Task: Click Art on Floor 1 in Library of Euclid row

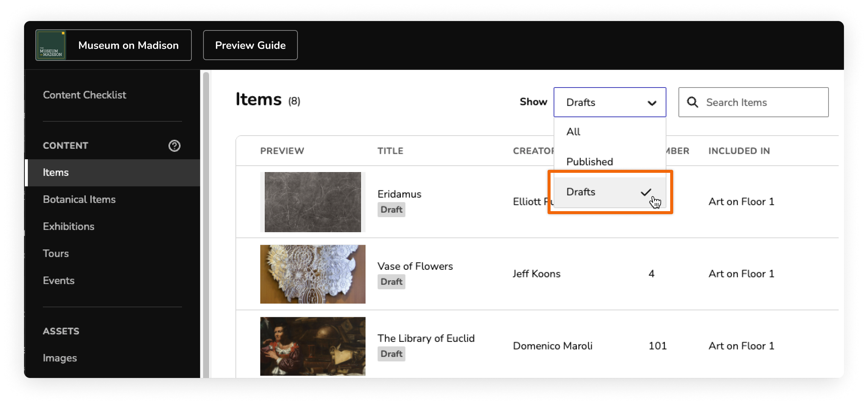Action: tap(742, 346)
